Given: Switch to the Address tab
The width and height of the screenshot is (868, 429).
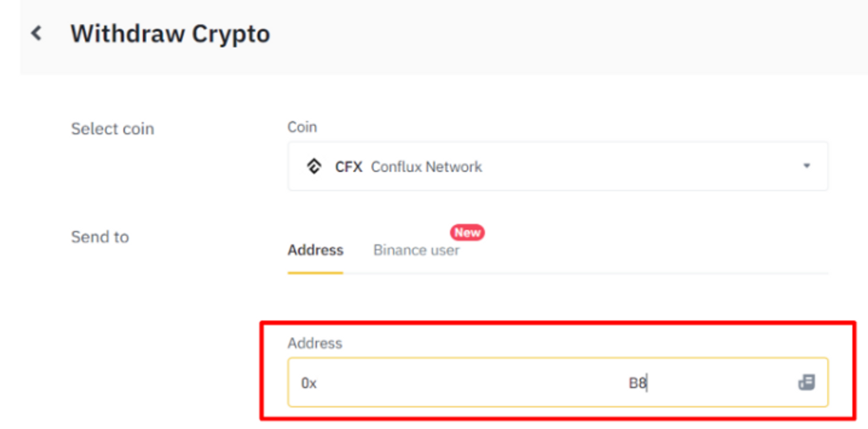Looking at the screenshot, I should [x=316, y=250].
